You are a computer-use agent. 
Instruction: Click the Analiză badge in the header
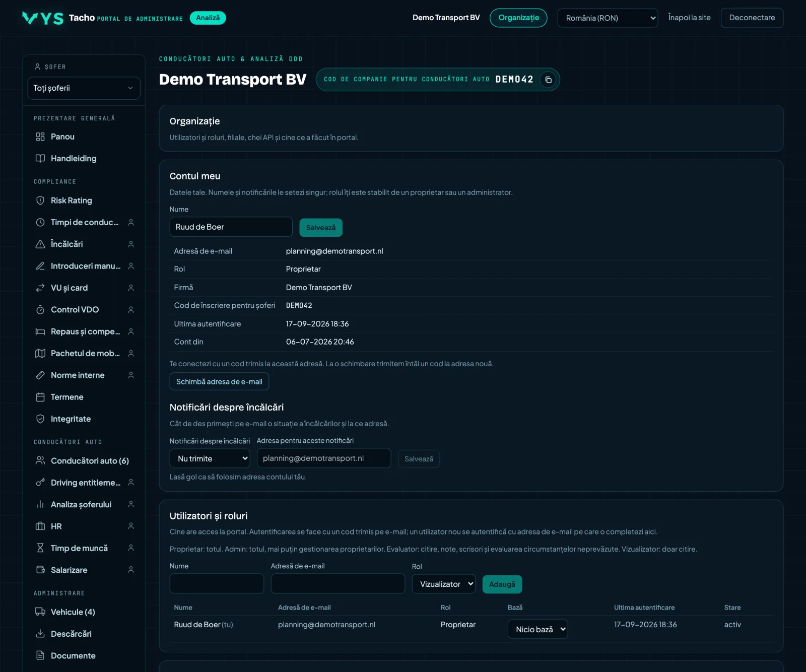(208, 18)
